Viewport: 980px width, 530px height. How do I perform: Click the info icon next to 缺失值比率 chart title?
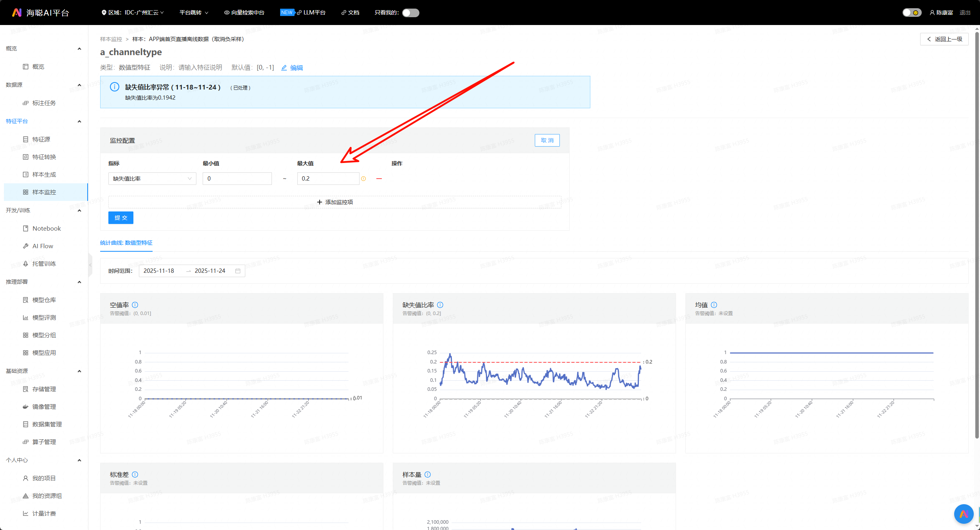pyautogui.click(x=440, y=305)
